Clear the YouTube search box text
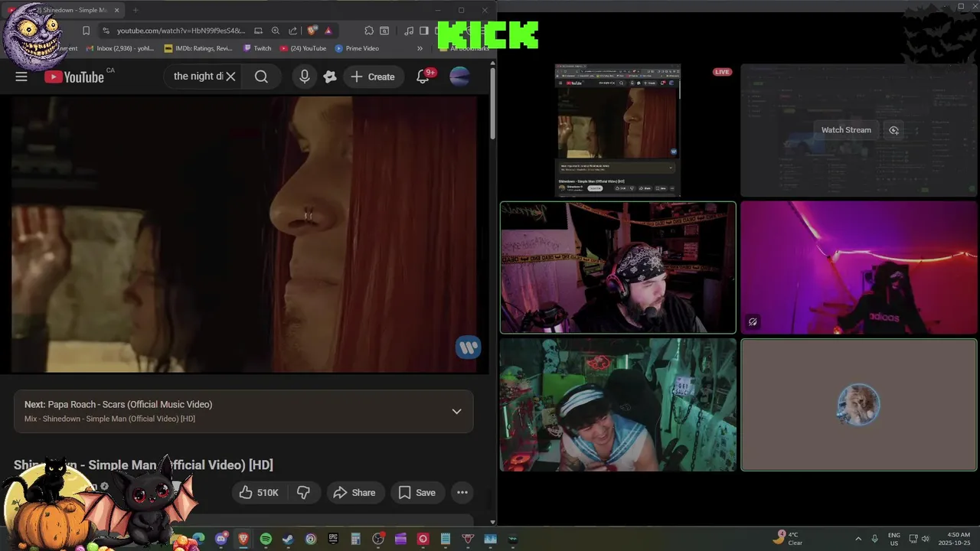Screen dimensions: 980x551 tap(230, 77)
